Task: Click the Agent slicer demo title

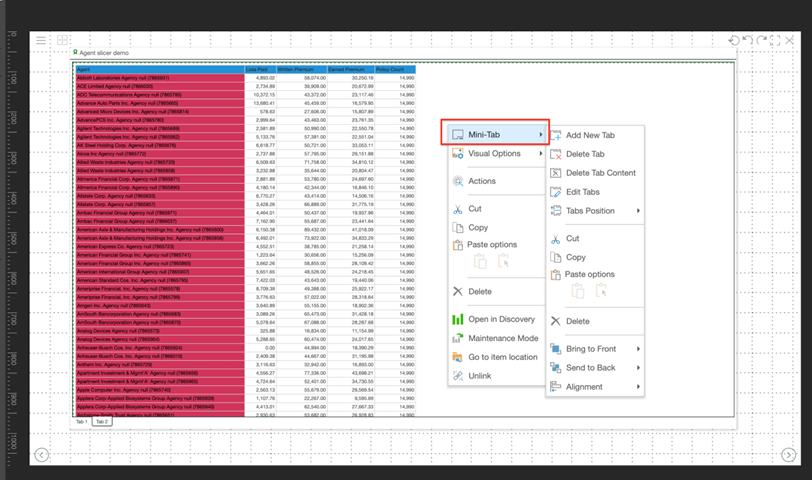Action: [104, 53]
